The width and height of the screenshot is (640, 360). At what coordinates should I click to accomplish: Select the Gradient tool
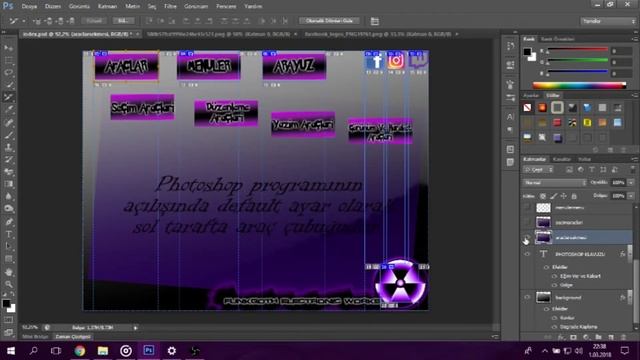pos(9,184)
